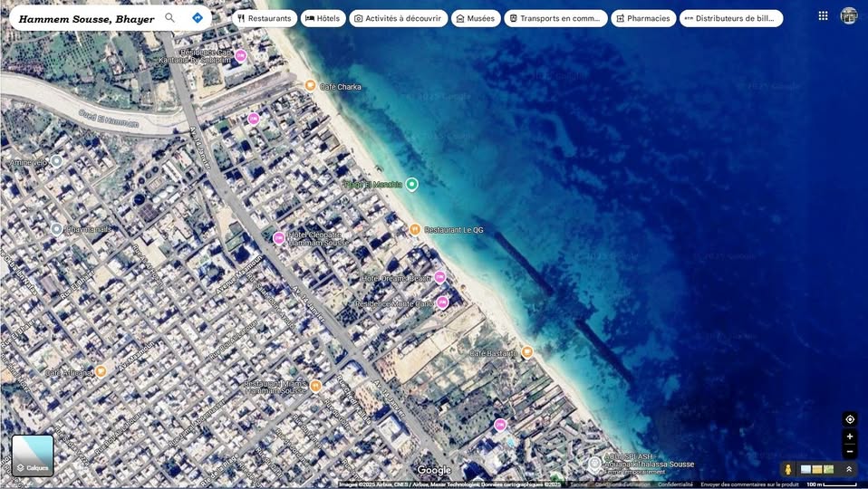
Task: Select the Hotel Cleopatre hotel marker
Action: pyautogui.click(x=279, y=238)
